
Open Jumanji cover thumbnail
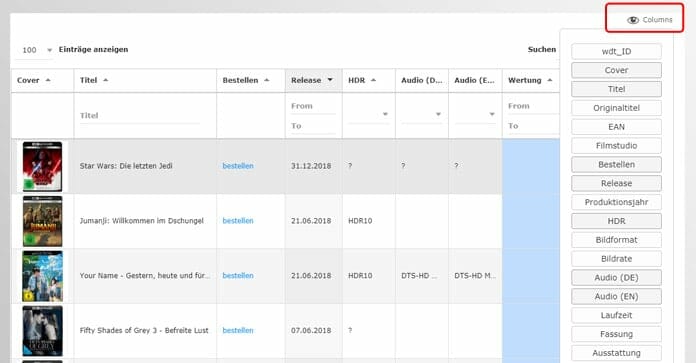[x=42, y=221]
